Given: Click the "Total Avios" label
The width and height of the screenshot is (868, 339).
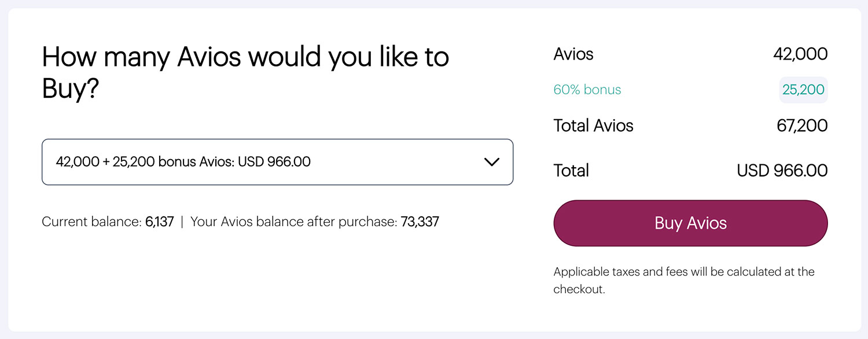Looking at the screenshot, I should coord(593,126).
